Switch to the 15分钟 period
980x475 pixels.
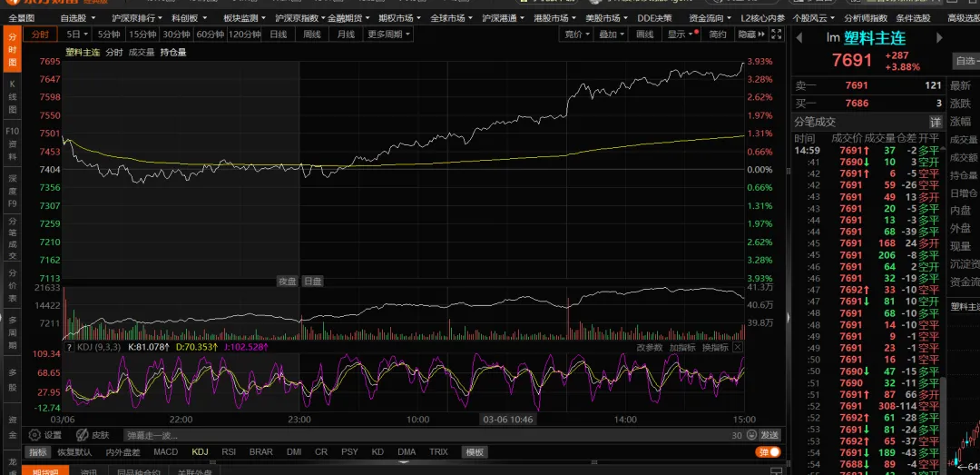[x=142, y=35]
